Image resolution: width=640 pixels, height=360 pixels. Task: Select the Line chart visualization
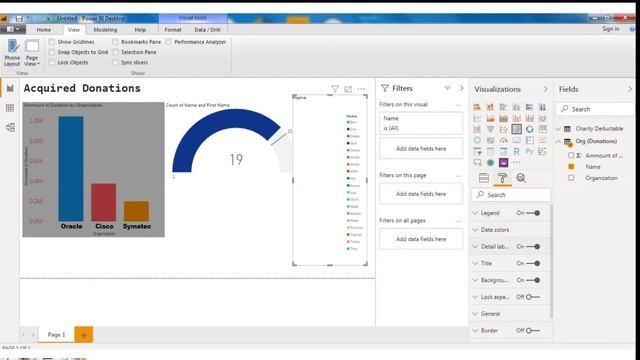[x=477, y=118]
